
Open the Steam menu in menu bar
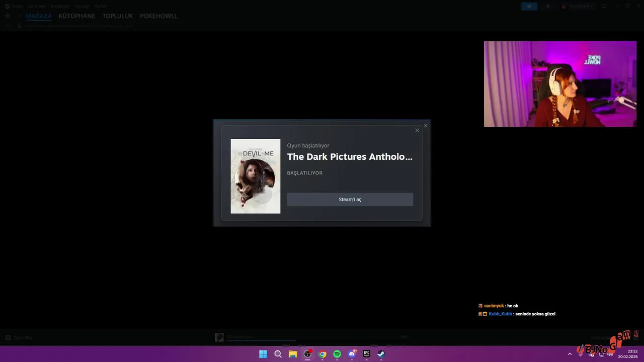[x=14, y=6]
